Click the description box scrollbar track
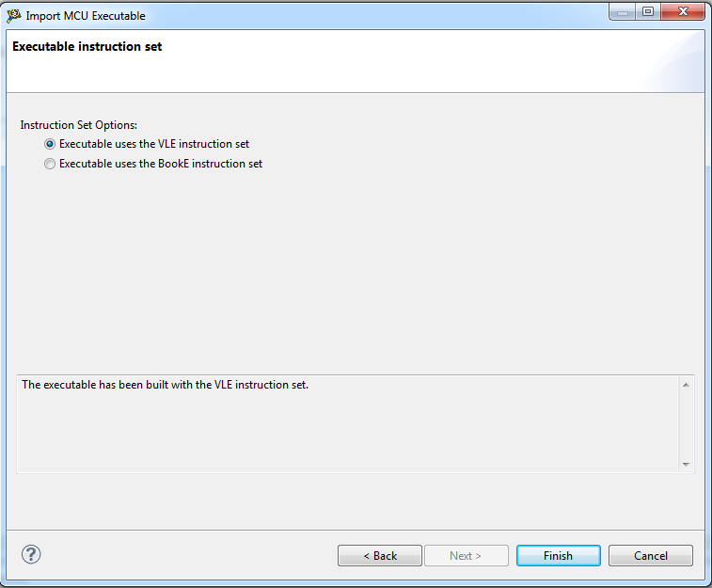Image resolution: width=712 pixels, height=588 pixels. coord(686,423)
